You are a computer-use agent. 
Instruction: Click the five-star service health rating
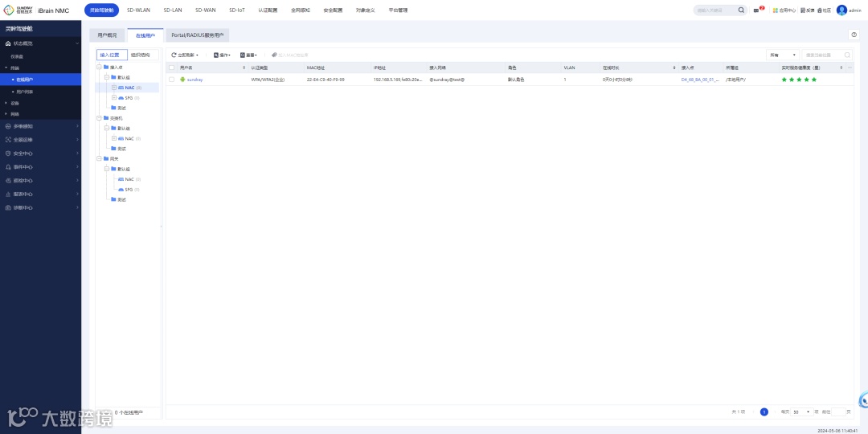799,80
